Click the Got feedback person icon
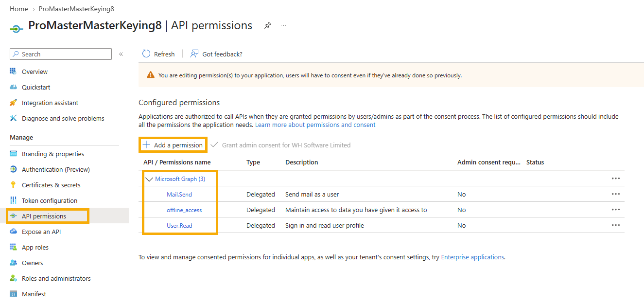 click(194, 54)
